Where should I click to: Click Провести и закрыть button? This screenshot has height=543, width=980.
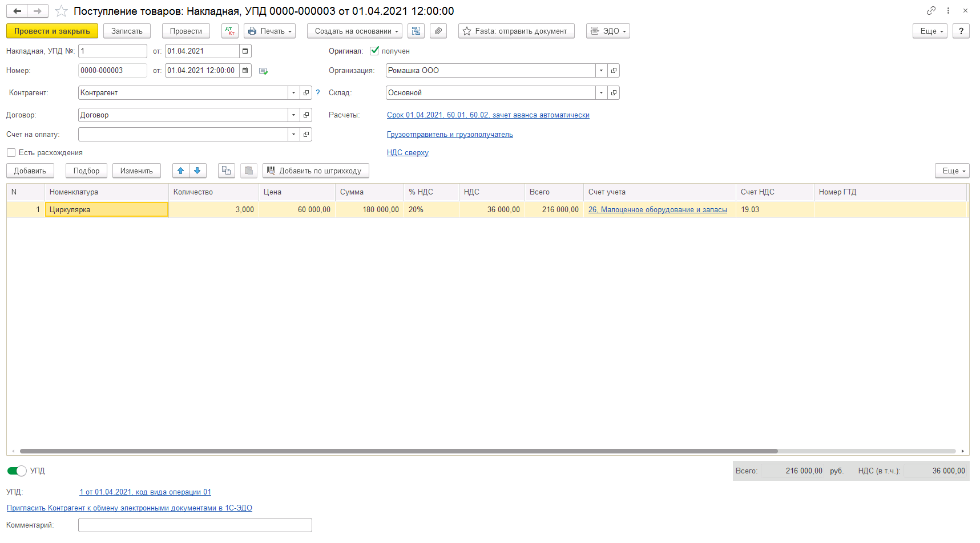[x=52, y=31]
